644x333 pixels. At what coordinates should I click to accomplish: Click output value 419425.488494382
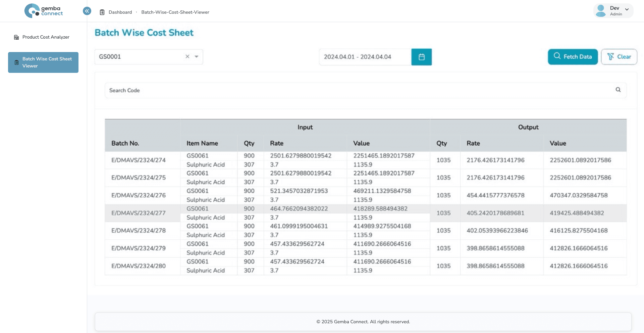pos(577,213)
